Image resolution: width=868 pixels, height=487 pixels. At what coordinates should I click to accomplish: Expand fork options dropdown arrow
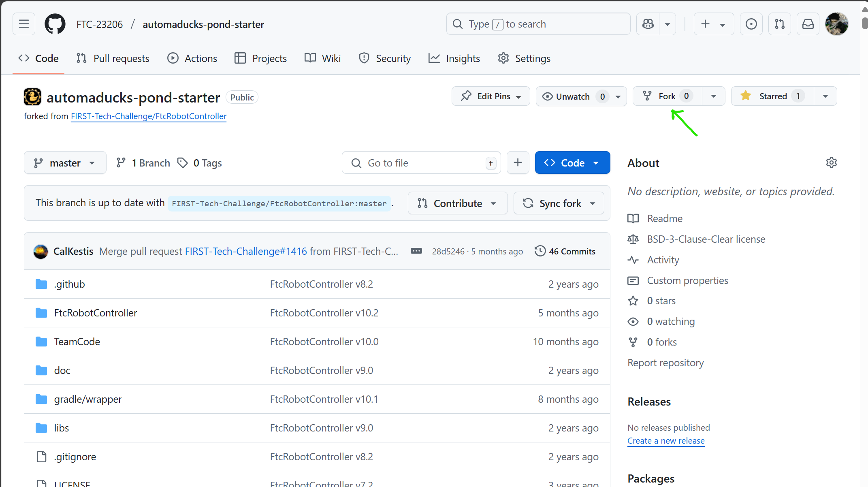(x=714, y=96)
